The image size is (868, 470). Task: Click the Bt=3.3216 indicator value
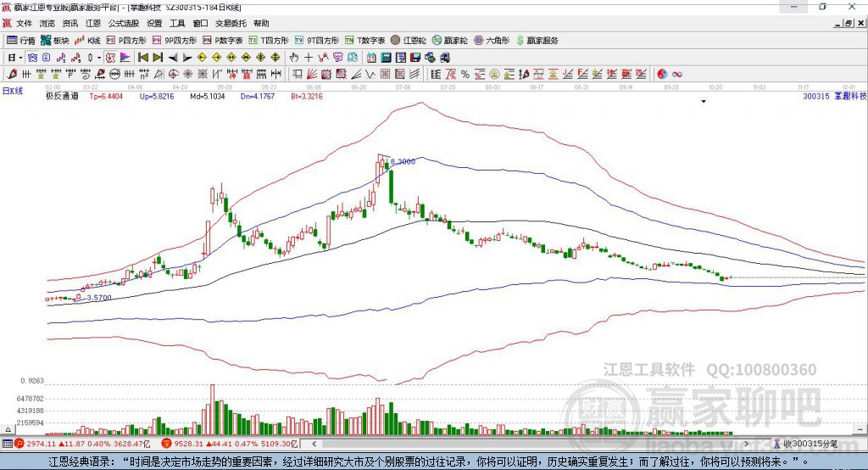tap(307, 96)
